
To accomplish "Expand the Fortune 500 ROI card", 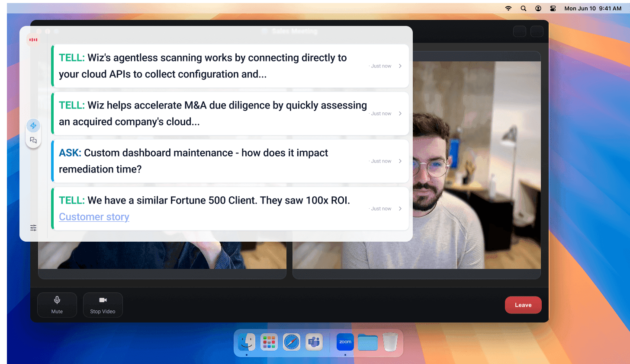I will point(400,208).
